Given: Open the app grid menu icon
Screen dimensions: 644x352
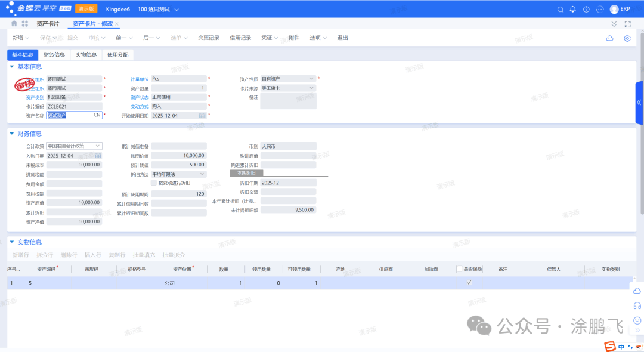Looking at the screenshot, I should tap(25, 24).
